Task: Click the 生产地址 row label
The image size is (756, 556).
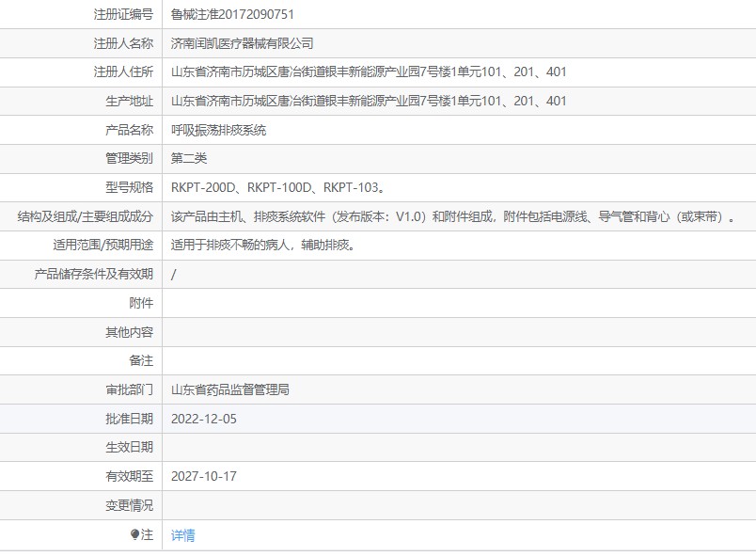Action: tap(129, 102)
